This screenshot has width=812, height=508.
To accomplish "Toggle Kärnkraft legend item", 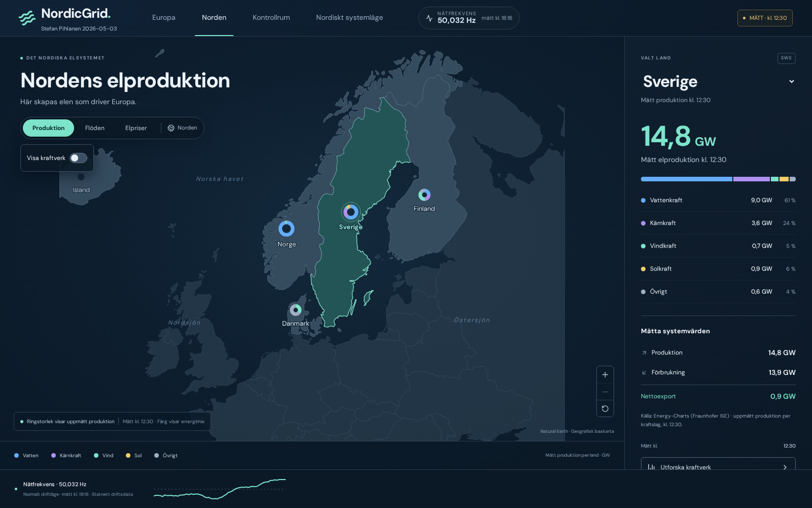I will [x=66, y=456].
